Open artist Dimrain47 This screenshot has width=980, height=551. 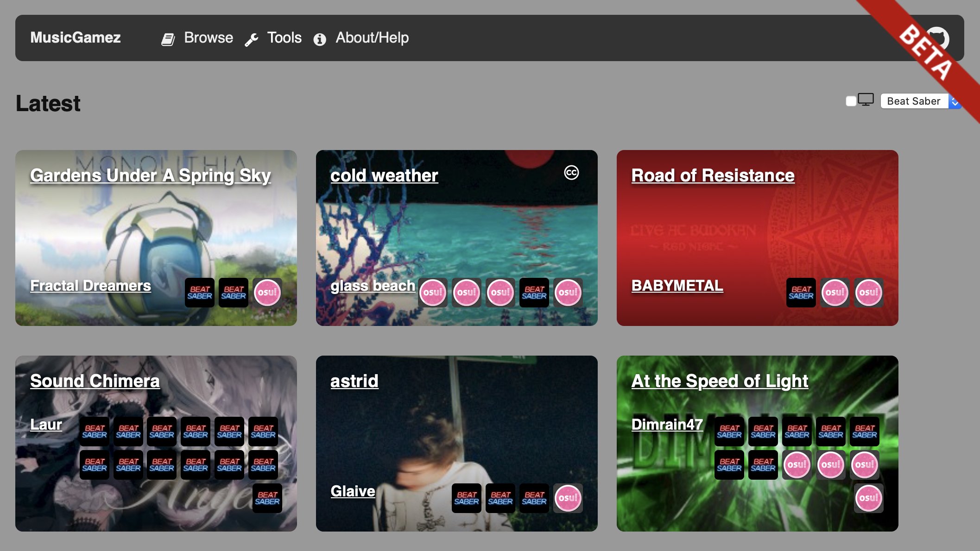click(x=667, y=425)
